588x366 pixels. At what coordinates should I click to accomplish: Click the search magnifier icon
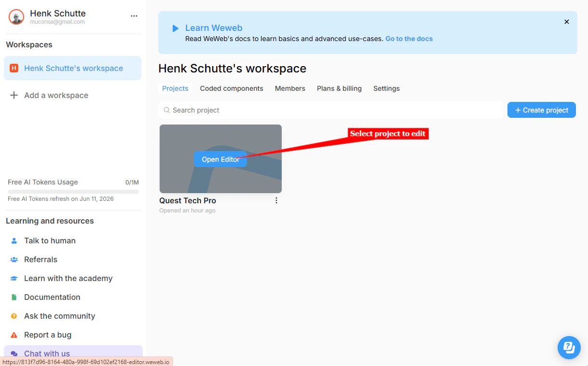click(167, 110)
